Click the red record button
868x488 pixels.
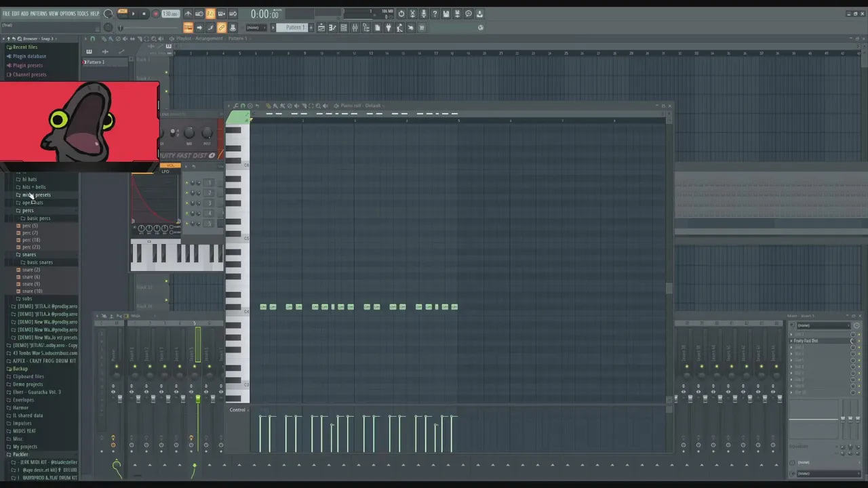click(155, 14)
